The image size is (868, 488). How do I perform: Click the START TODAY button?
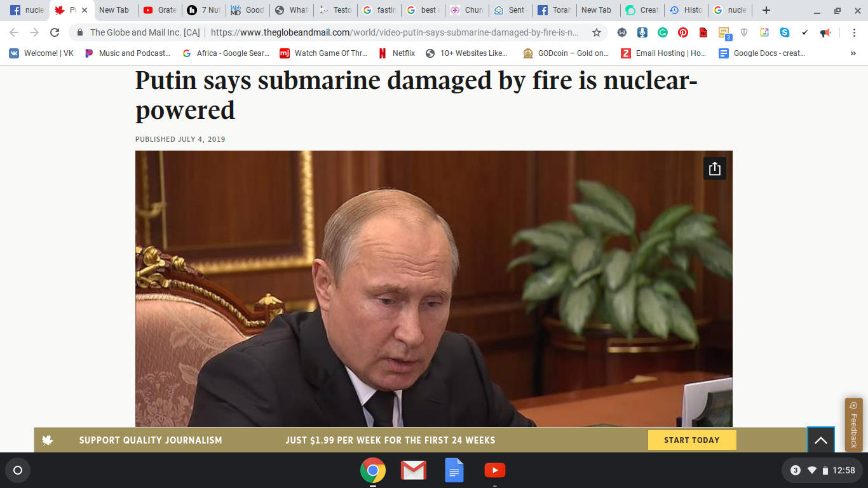[x=692, y=440]
